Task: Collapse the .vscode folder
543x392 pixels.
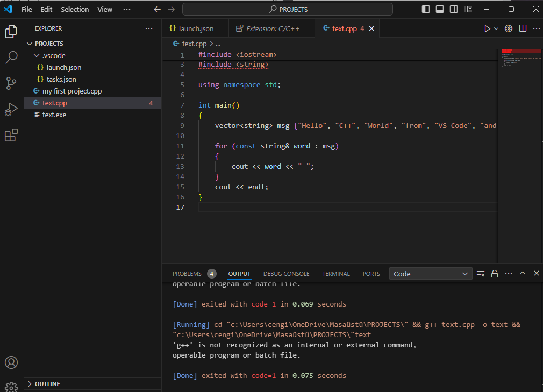Action: click(x=53, y=55)
